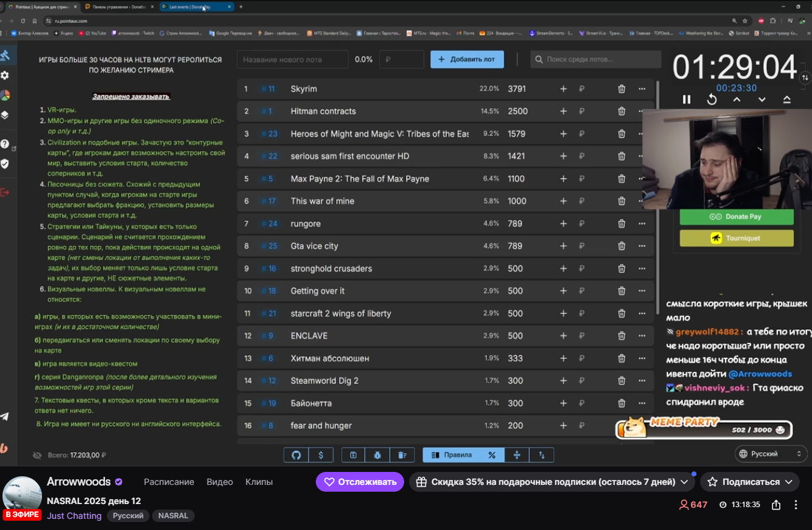The height and width of the screenshot is (530, 812).
Task: Open the Telegram icon in the sidebar
Action: [x=4, y=417]
